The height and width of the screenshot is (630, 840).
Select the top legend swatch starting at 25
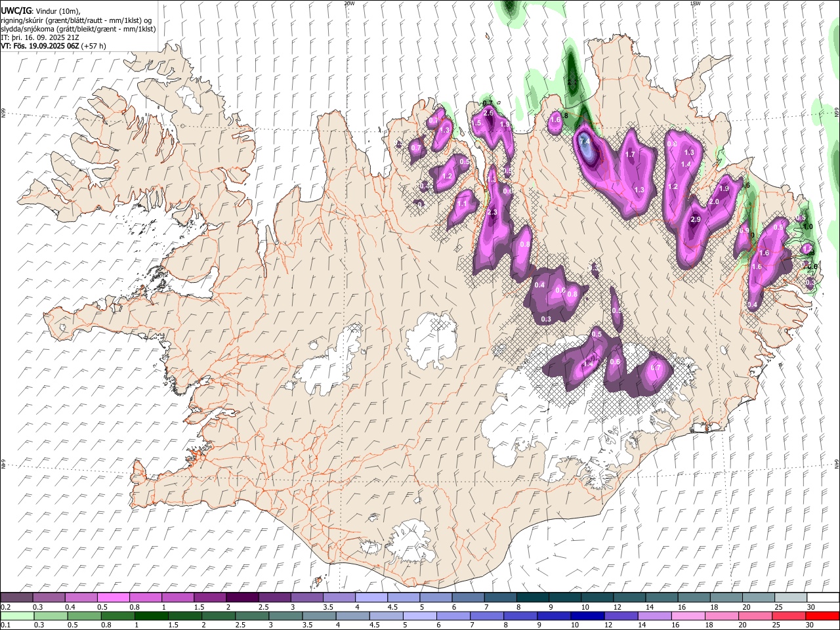point(791,598)
